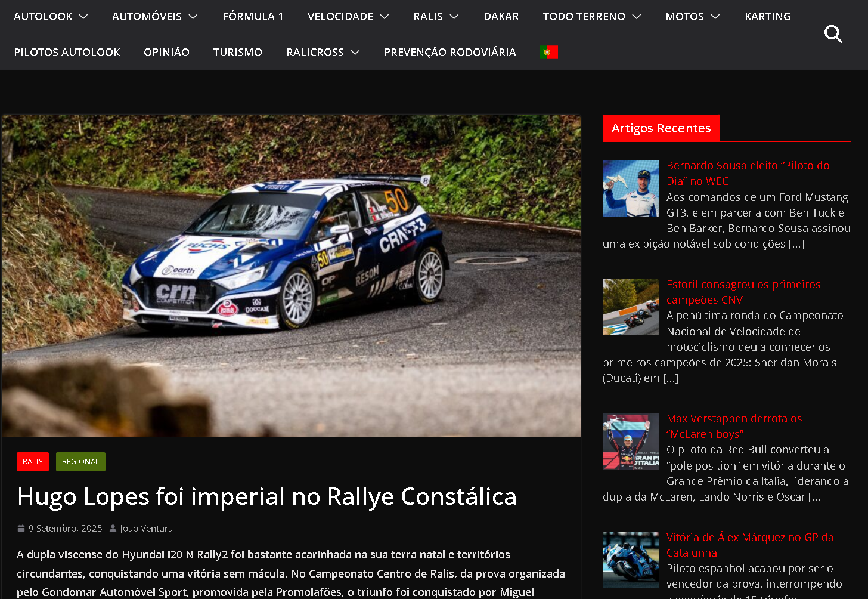The width and height of the screenshot is (868, 599).
Task: Click excerpt starting 'O piloto da Red Bull'
Action: point(726,473)
